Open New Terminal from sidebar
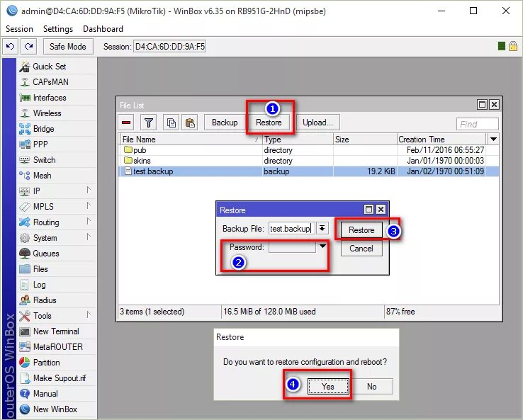 coord(57,331)
